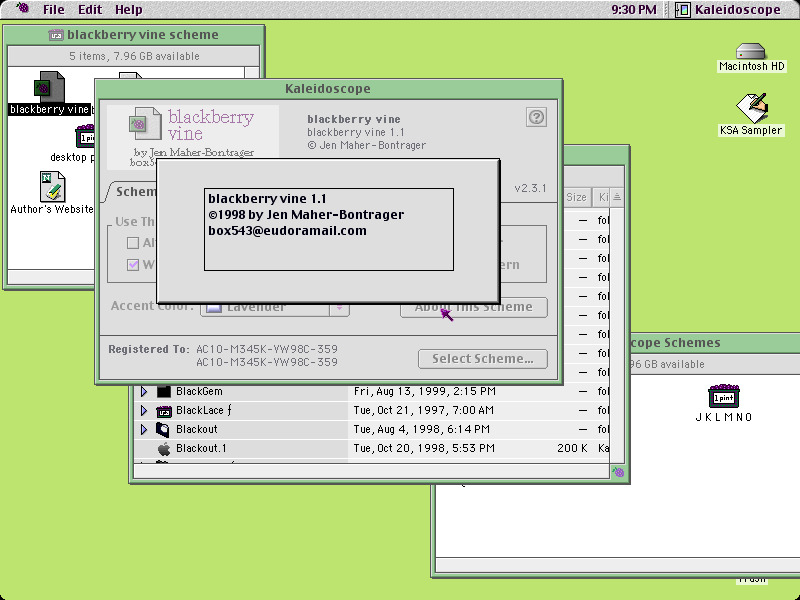This screenshot has height=600, width=800.
Task: Click the 200 K size cell
Action: click(x=572, y=448)
